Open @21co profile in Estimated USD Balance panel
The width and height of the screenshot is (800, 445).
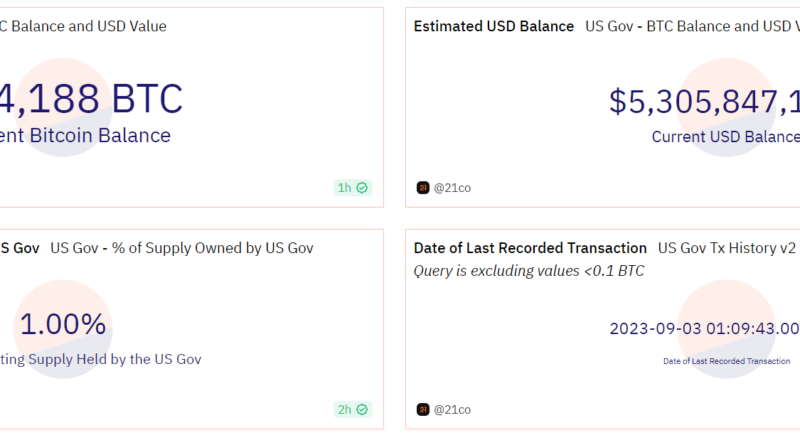tap(452, 187)
